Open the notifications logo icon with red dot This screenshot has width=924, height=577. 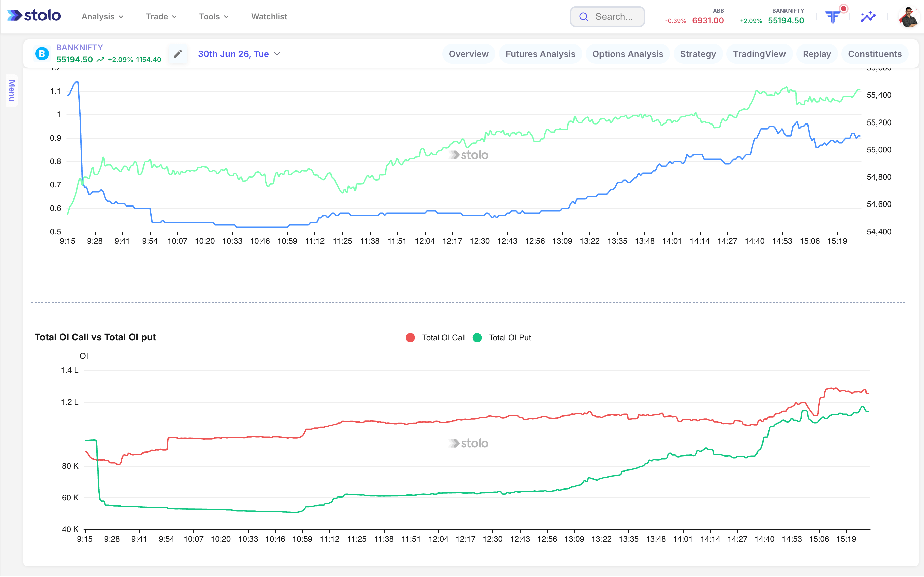click(x=833, y=16)
